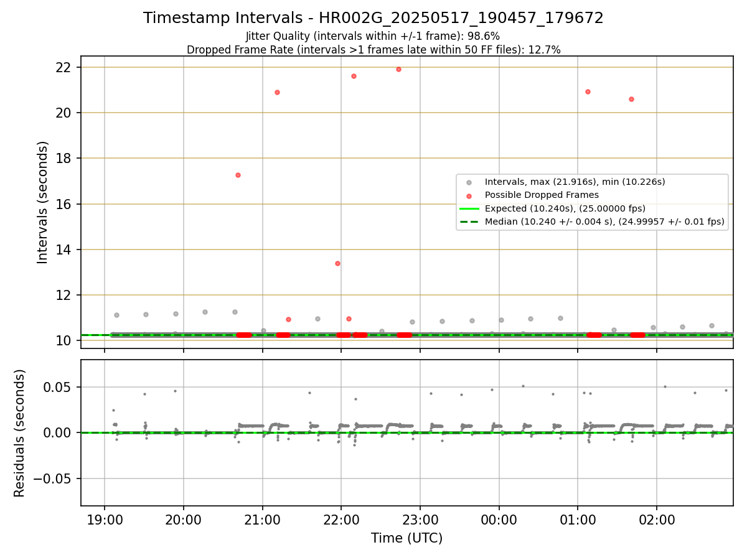Select legend entry 'Intervals, max (21.916s), min (10.226s)'

click(x=575, y=182)
